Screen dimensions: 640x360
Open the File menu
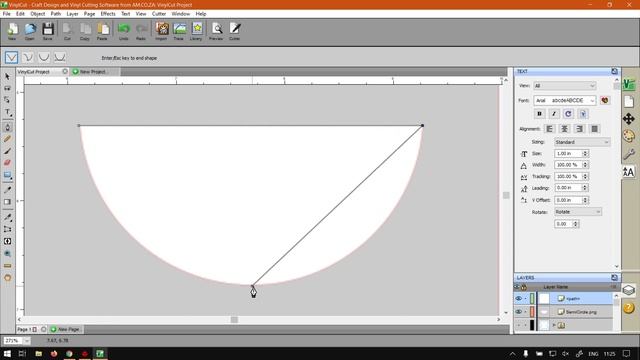click(x=7, y=14)
